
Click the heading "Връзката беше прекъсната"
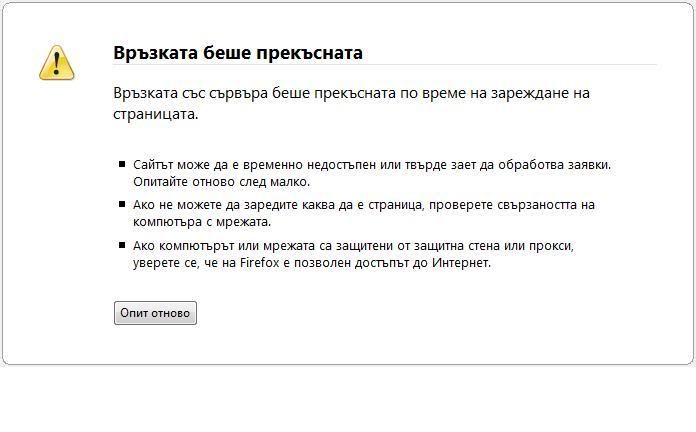[x=238, y=53]
